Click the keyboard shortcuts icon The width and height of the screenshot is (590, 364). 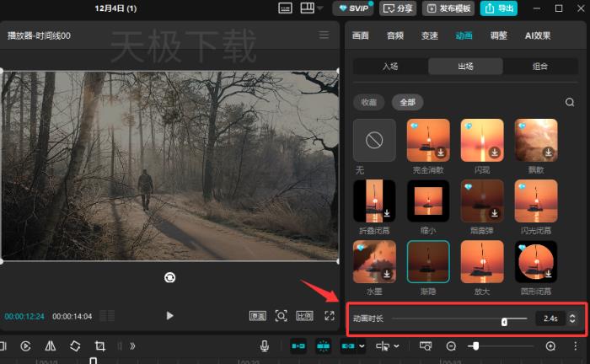285,8
